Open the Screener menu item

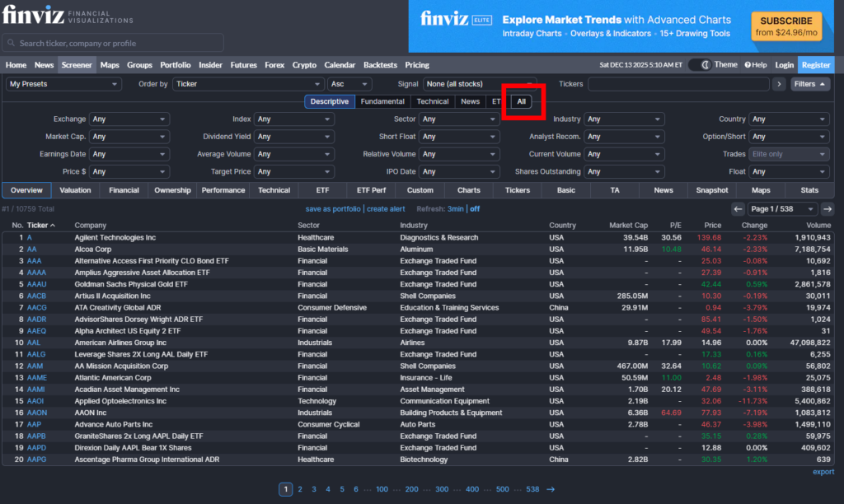77,64
